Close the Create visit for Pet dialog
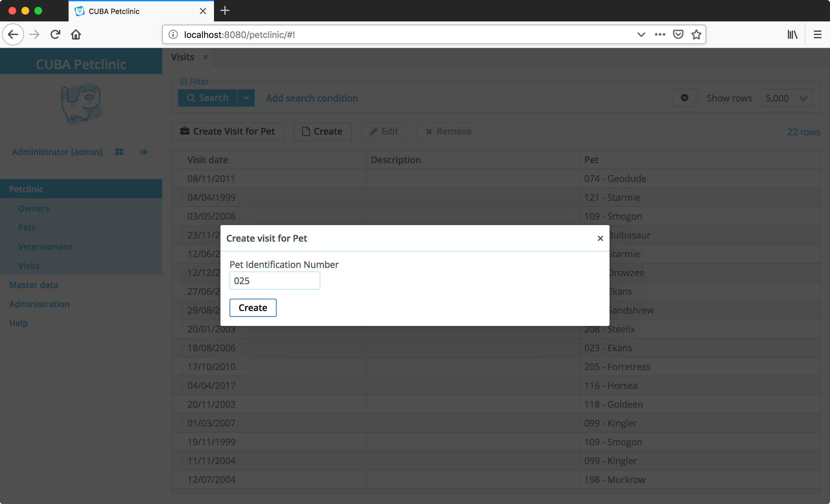 600,238
